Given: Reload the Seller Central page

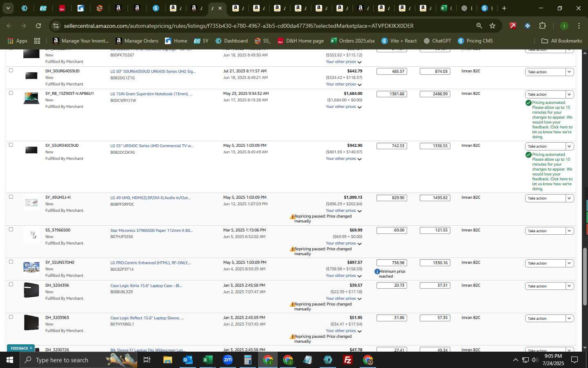Looking at the screenshot, I should (38, 26).
